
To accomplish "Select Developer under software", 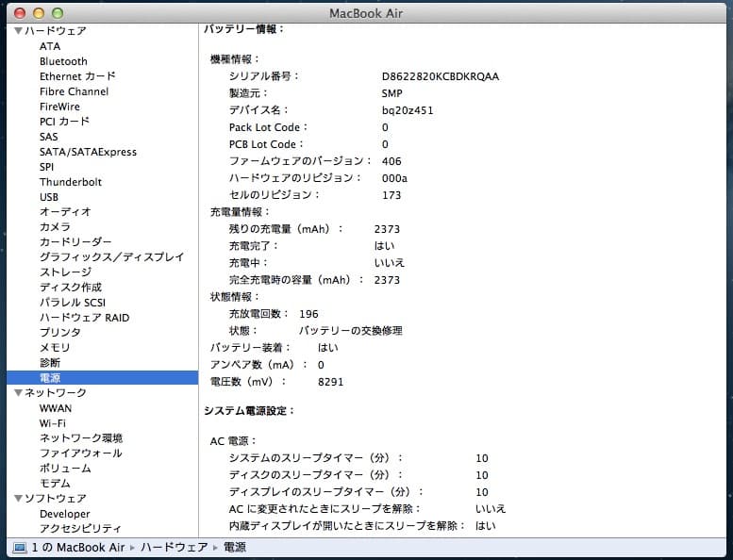I will tap(64, 514).
